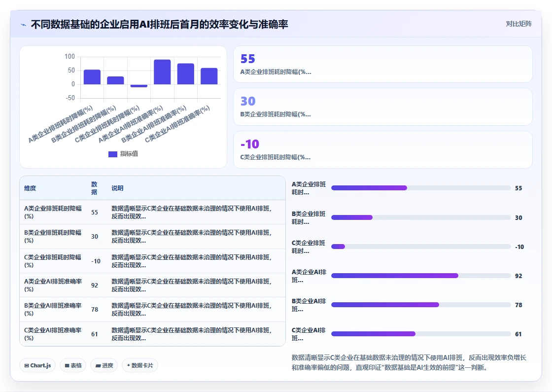Select the 表格 tag chip
This screenshot has height=392, width=552.
[x=73, y=365]
